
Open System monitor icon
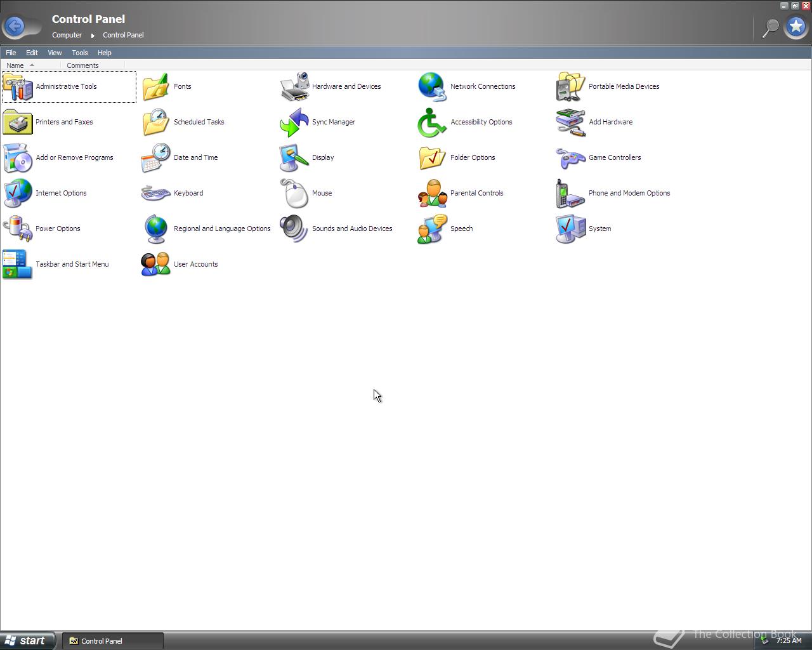pyautogui.click(x=571, y=229)
